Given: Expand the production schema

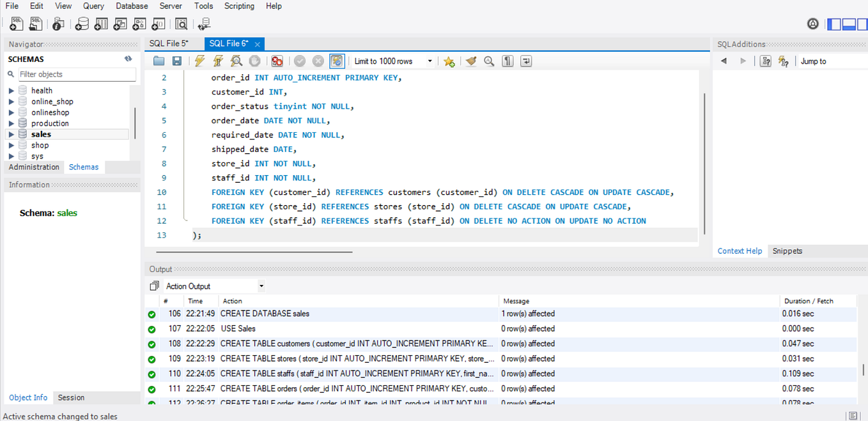Looking at the screenshot, I should (x=11, y=123).
